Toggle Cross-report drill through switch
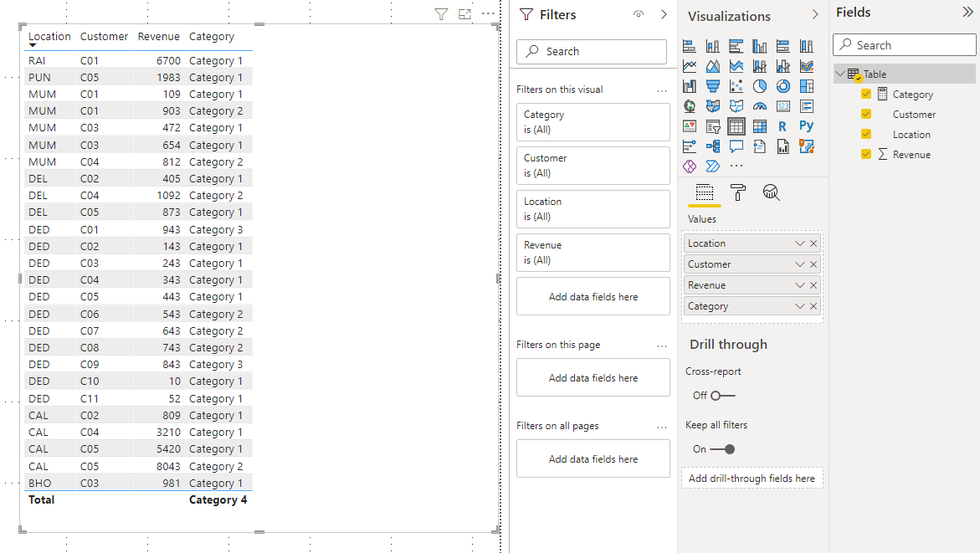 pos(723,396)
